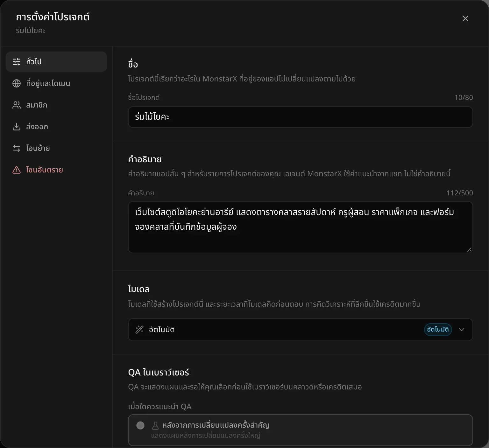Viewport: 489px width, 448px height.
Task: Click the โมเดล section heading
Action: [x=138, y=289]
